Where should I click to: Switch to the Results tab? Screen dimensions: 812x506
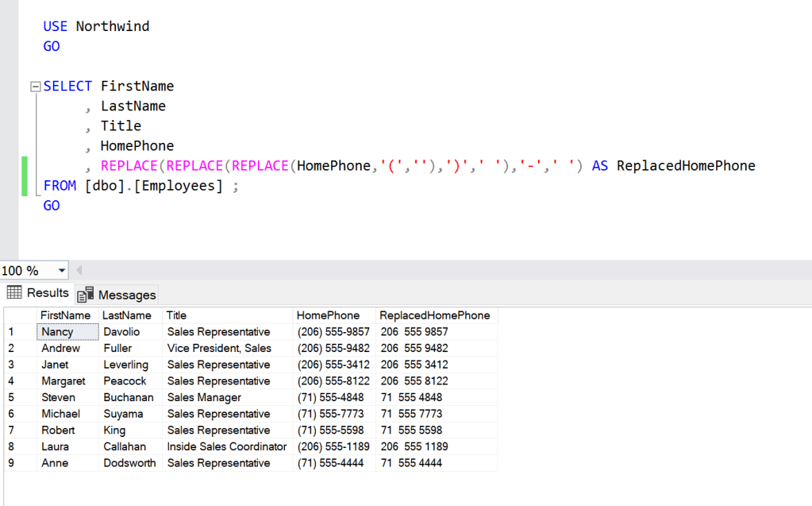pos(38,293)
